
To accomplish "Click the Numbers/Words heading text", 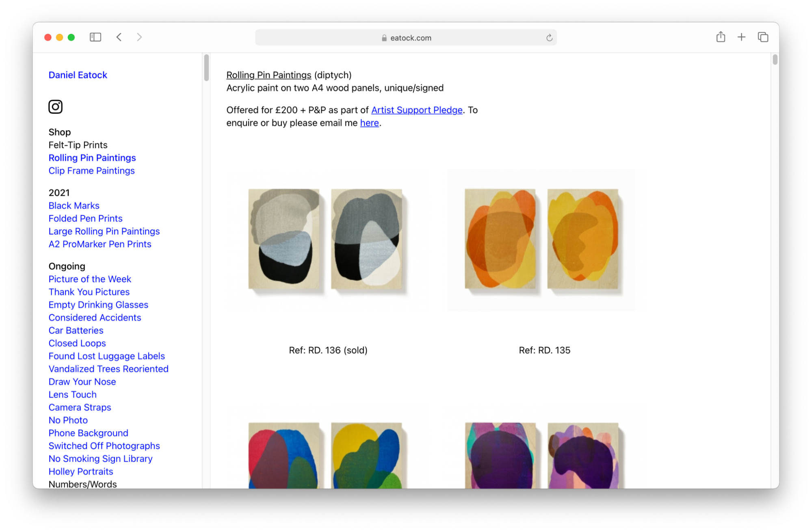I will tap(82, 484).
